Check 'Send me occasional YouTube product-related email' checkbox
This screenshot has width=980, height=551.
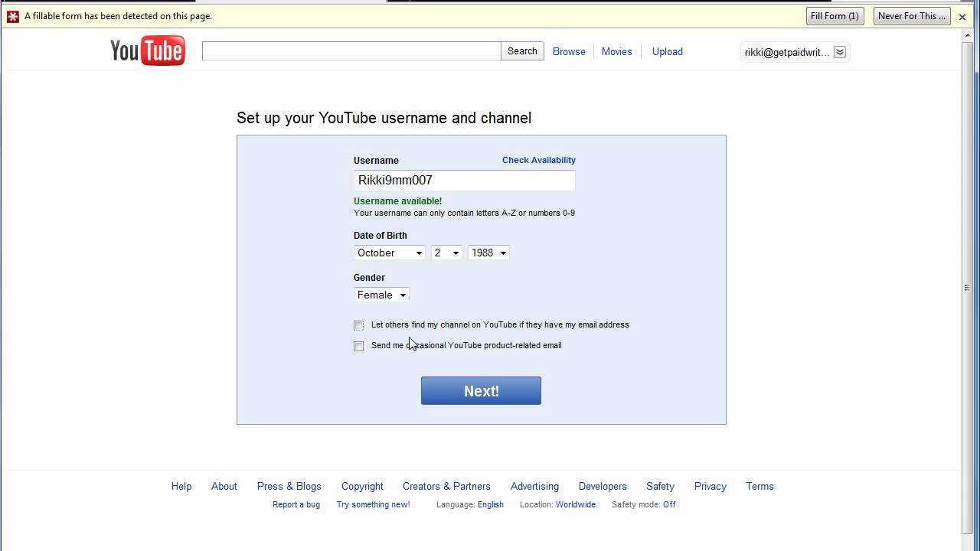click(358, 346)
